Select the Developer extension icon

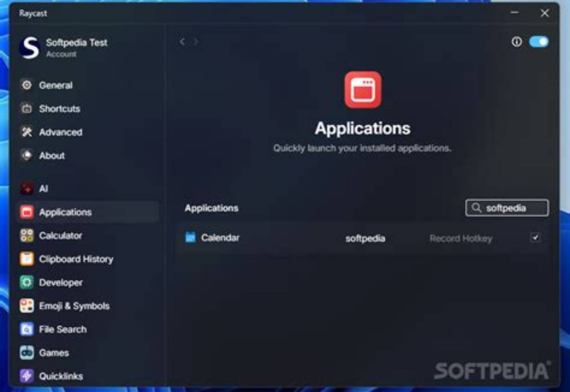coord(27,282)
